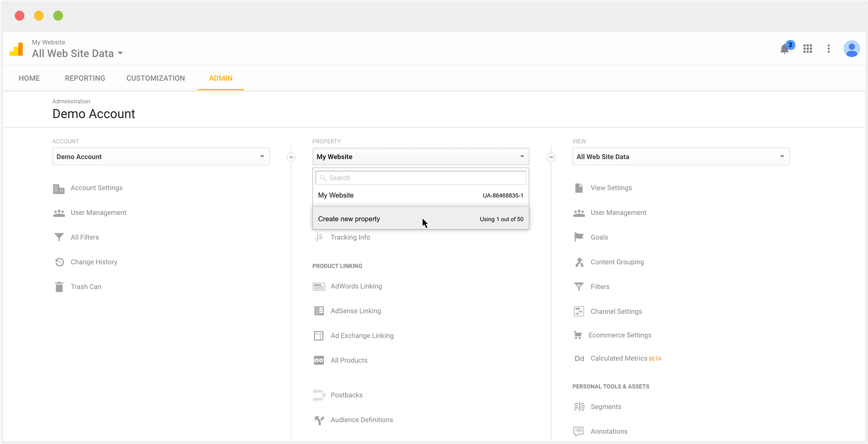
Task: Click the Trash Can text
Action: (86, 287)
